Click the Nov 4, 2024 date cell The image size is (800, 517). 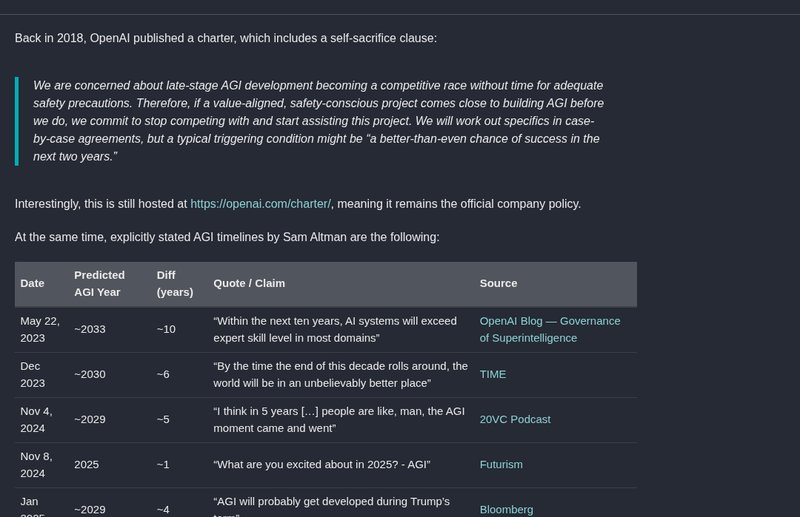click(37, 419)
